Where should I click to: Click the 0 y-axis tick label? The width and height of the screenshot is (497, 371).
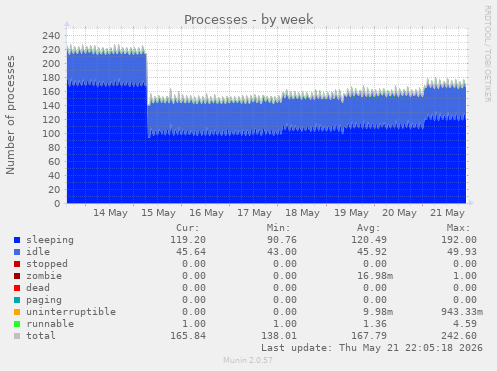[57, 203]
